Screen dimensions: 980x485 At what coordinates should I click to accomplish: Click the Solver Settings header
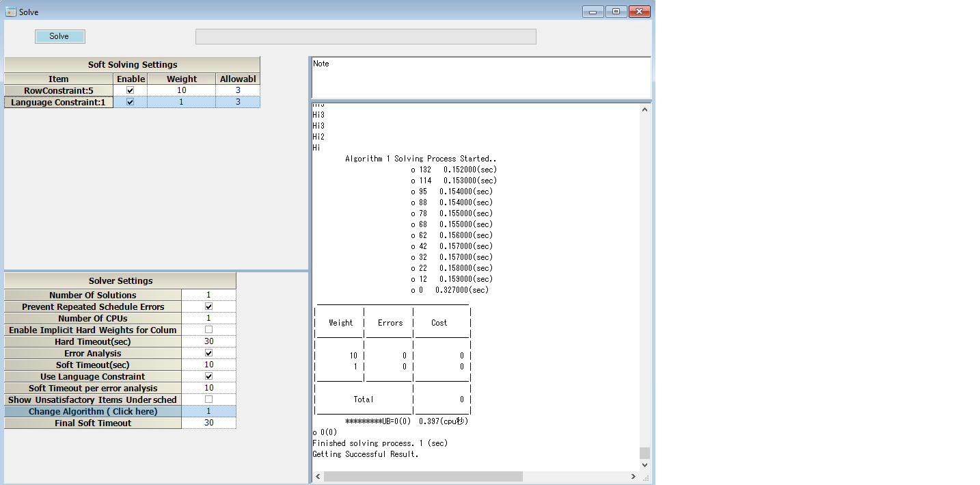click(120, 281)
